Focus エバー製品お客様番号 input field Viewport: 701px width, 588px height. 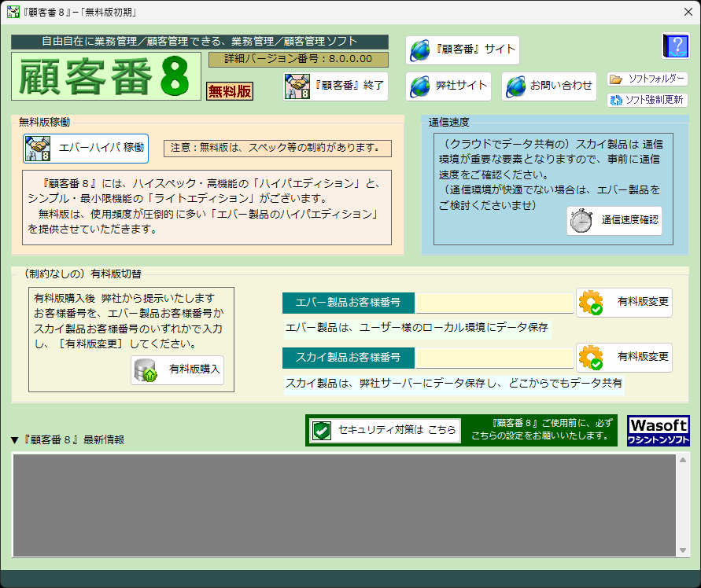tap(494, 303)
